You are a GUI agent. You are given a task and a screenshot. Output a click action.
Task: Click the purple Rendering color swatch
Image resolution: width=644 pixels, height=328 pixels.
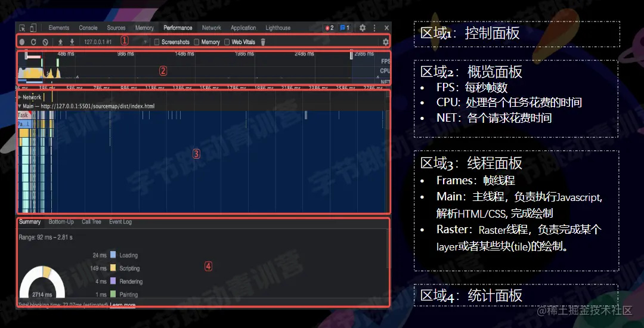pos(113,281)
